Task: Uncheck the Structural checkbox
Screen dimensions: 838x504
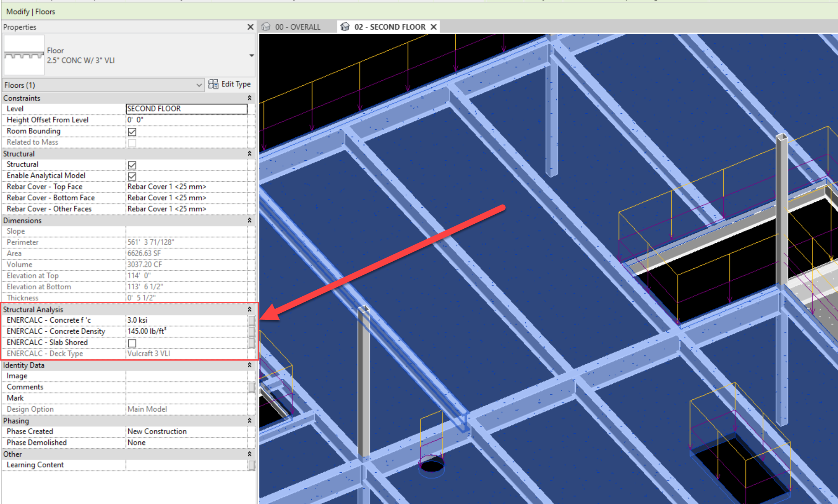Action: pyautogui.click(x=132, y=165)
